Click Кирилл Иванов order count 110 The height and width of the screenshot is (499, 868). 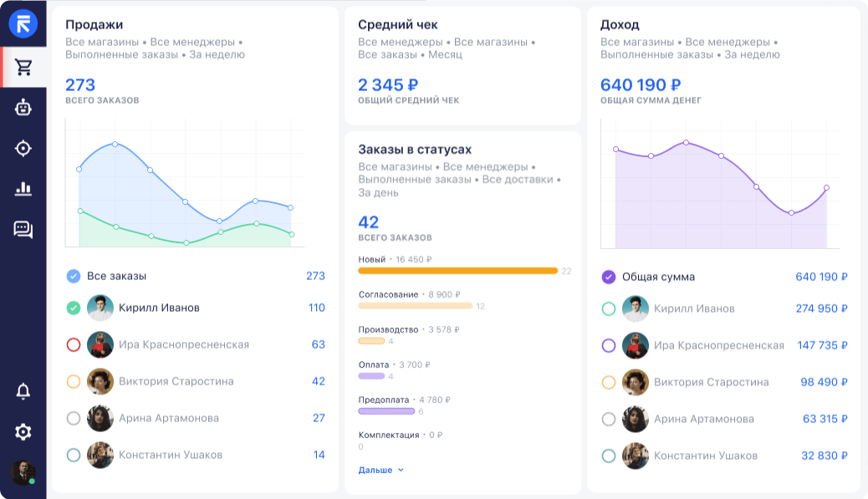317,308
